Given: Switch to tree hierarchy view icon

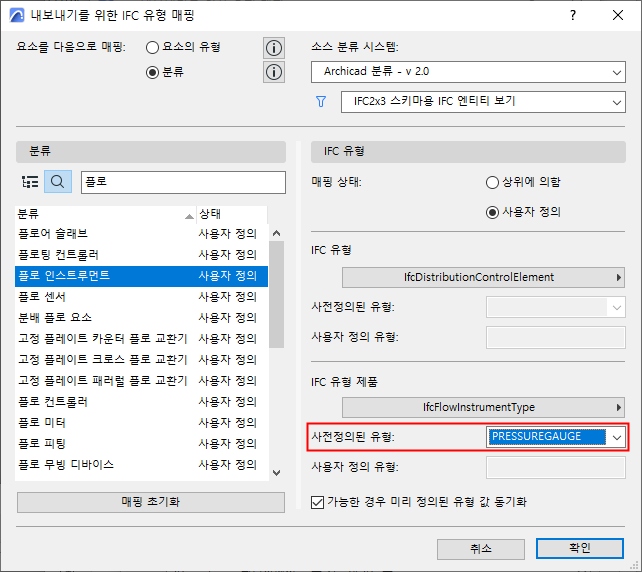Looking at the screenshot, I should (x=30, y=182).
